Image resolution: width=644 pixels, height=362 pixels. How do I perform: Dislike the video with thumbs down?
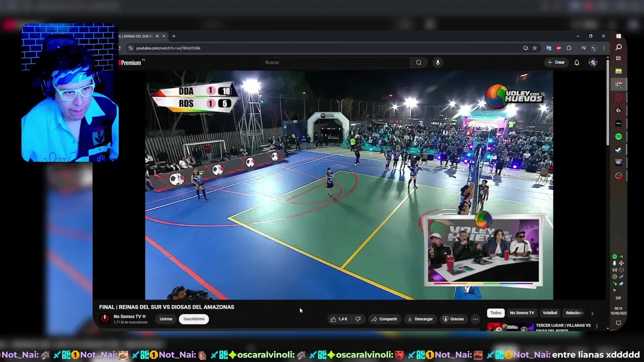tap(358, 319)
